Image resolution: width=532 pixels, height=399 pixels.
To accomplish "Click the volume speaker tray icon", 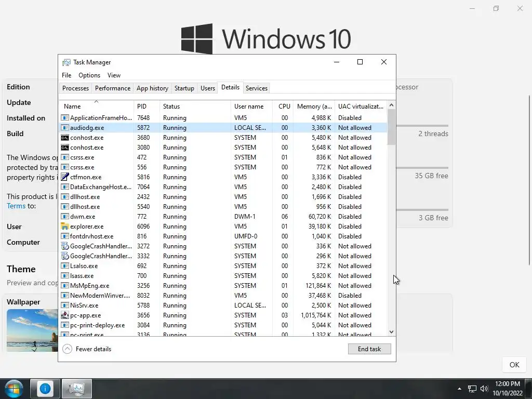I will [484, 389].
